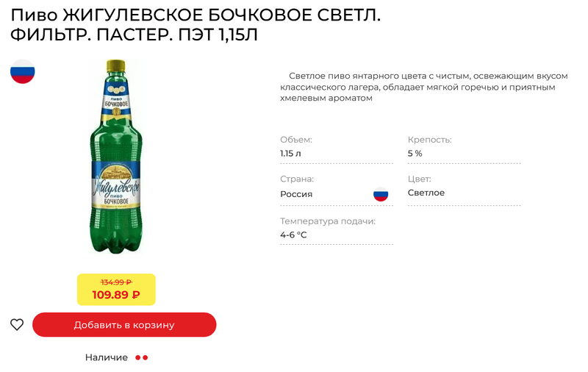Click the crossed-out old price 134.99 ₽
Screen dimensions: 588x372
click(116, 282)
